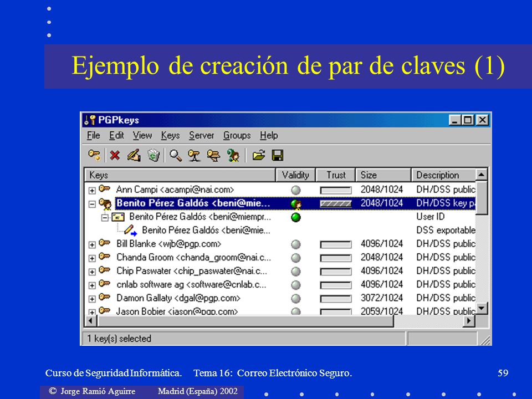Click the magnifying glass Search icon
532x399 pixels.
coord(176,155)
